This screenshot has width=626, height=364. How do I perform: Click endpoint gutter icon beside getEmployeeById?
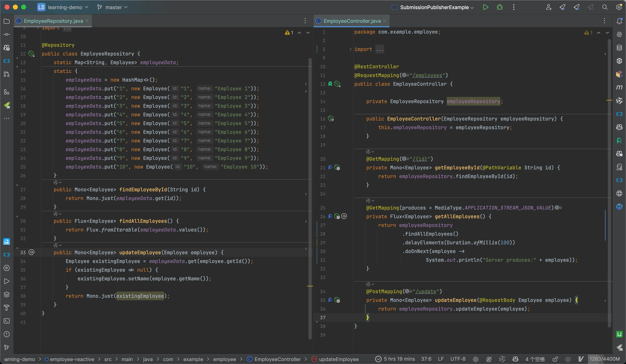[337, 168]
